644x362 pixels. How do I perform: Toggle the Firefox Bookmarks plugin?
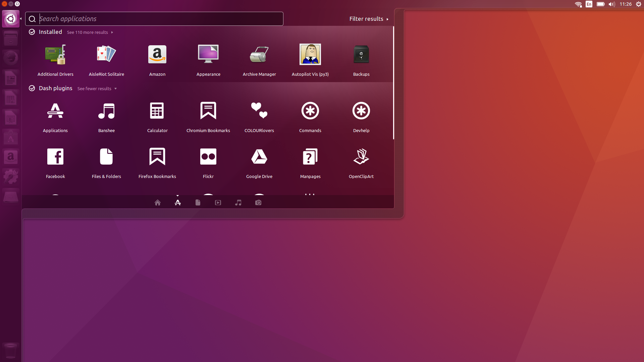coord(157,163)
